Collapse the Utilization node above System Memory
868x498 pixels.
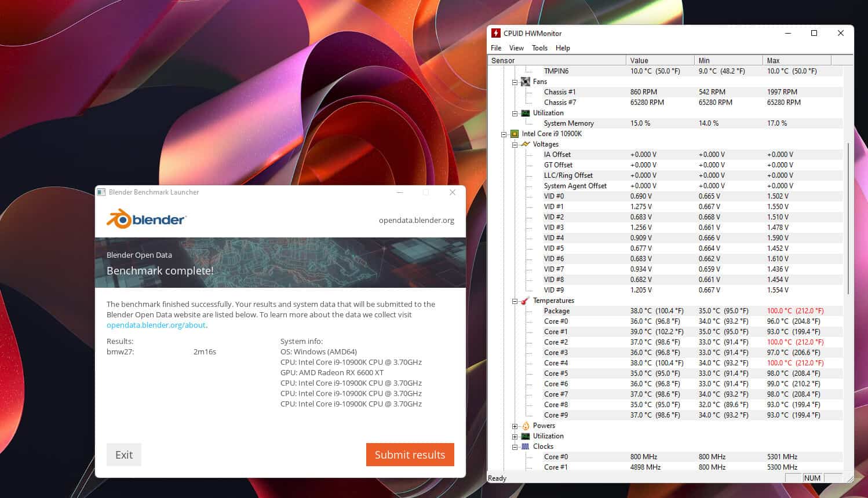click(515, 113)
